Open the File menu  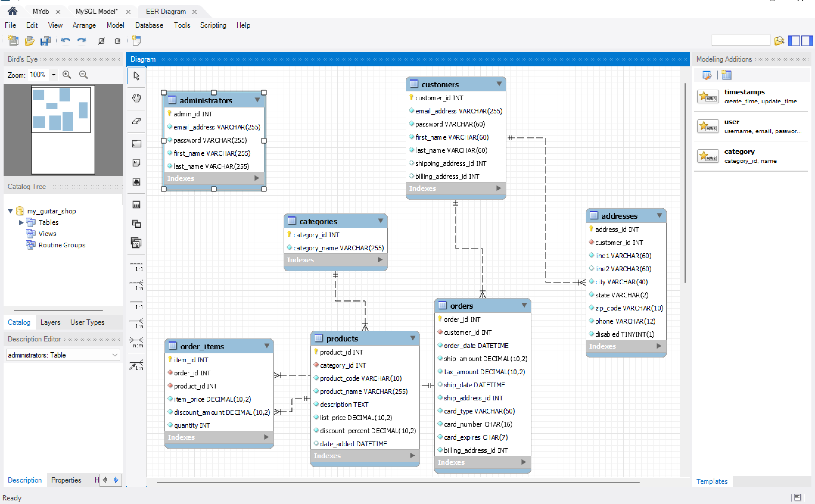tap(10, 25)
